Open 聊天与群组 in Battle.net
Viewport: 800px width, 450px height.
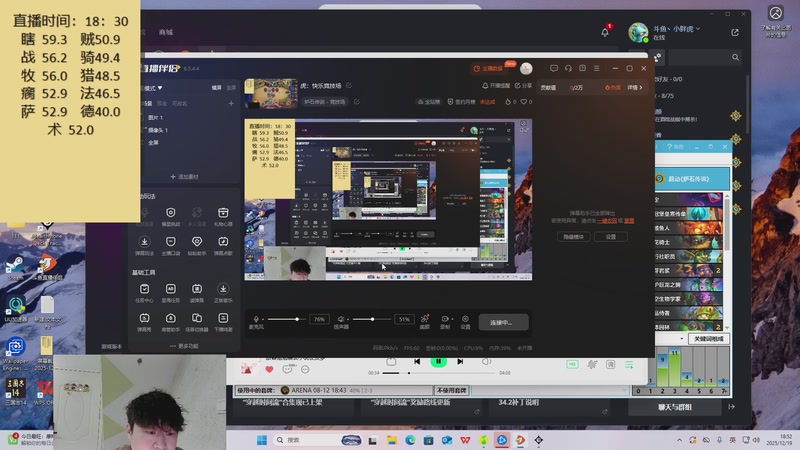(x=674, y=407)
